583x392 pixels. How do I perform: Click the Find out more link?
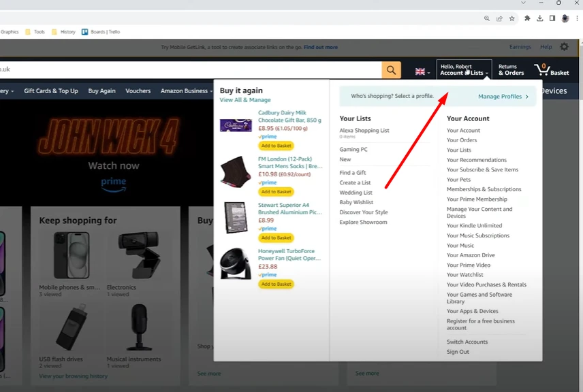pos(321,47)
